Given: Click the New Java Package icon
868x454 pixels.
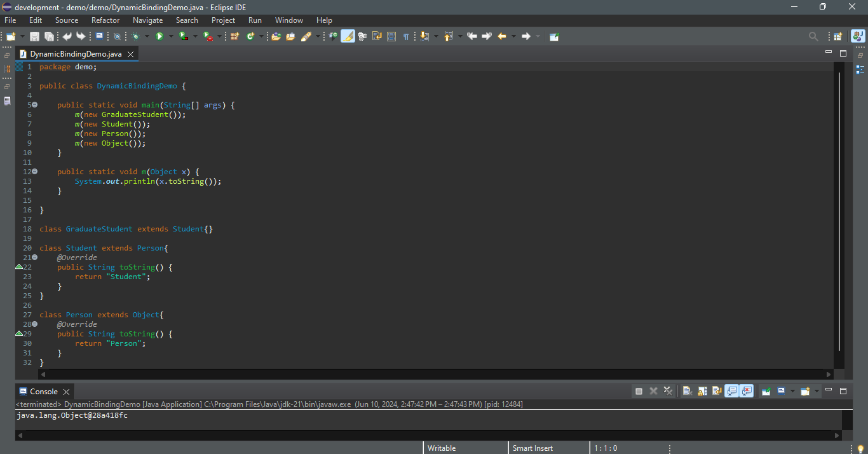Looking at the screenshot, I should [234, 37].
